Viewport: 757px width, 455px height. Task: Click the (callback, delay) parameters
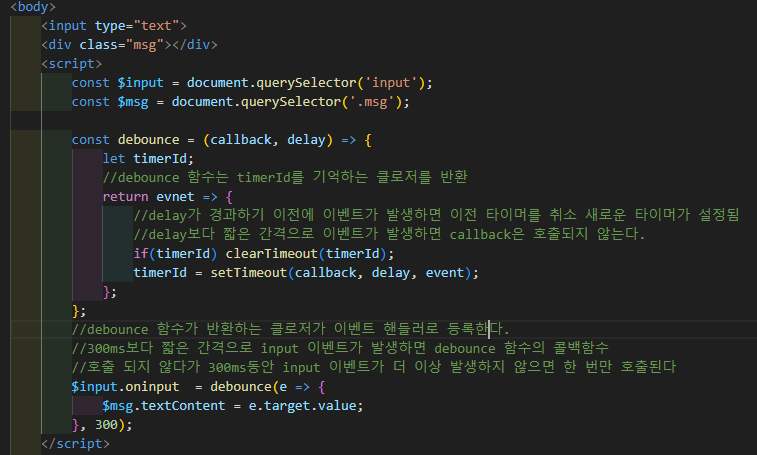[x=268, y=140]
